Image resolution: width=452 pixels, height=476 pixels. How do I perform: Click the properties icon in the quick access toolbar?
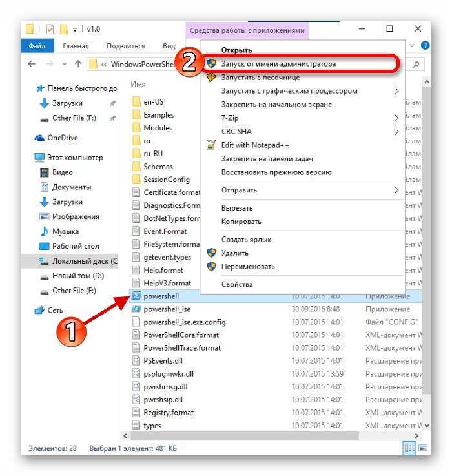tap(50, 29)
